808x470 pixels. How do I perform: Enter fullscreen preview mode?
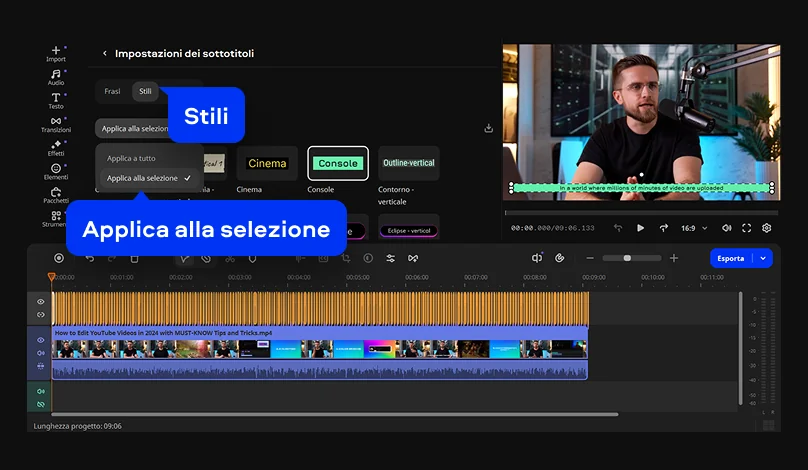point(746,228)
